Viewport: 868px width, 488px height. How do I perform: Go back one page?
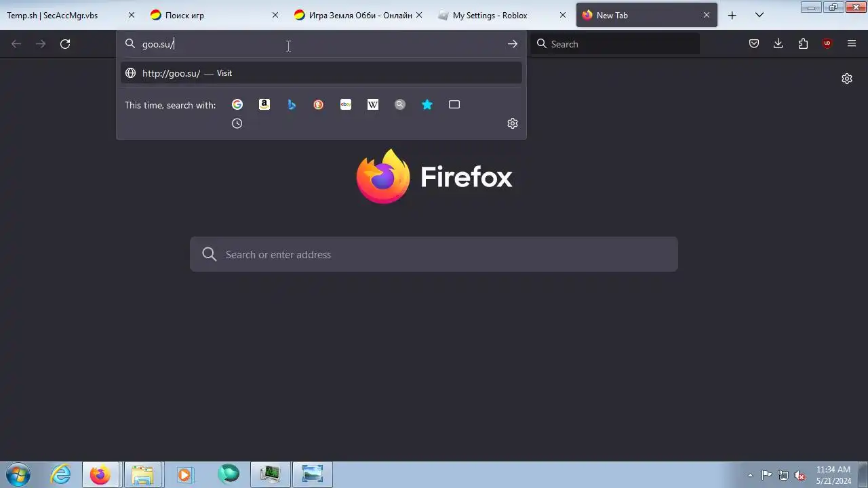[16, 44]
